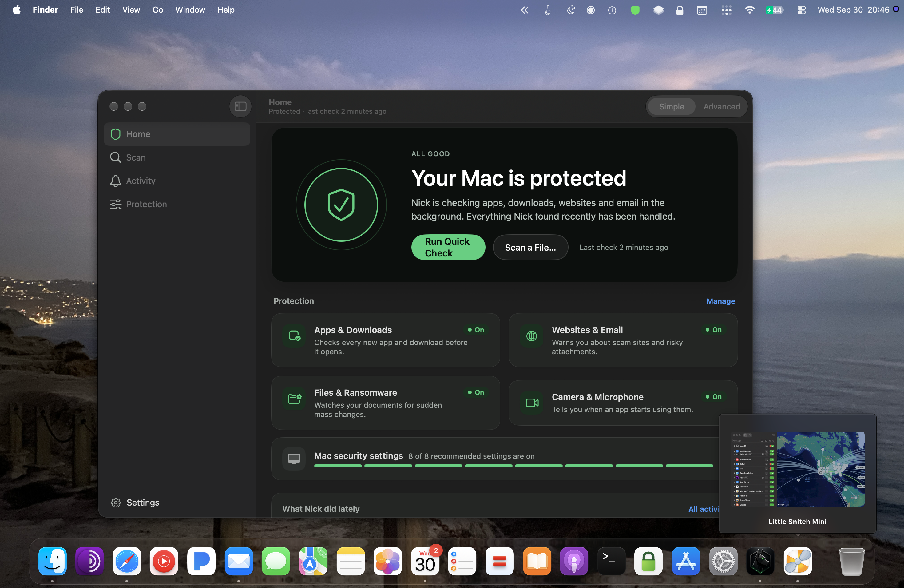This screenshot has width=904, height=588.
Task: Switch to Advanced view mode
Action: [721, 107]
